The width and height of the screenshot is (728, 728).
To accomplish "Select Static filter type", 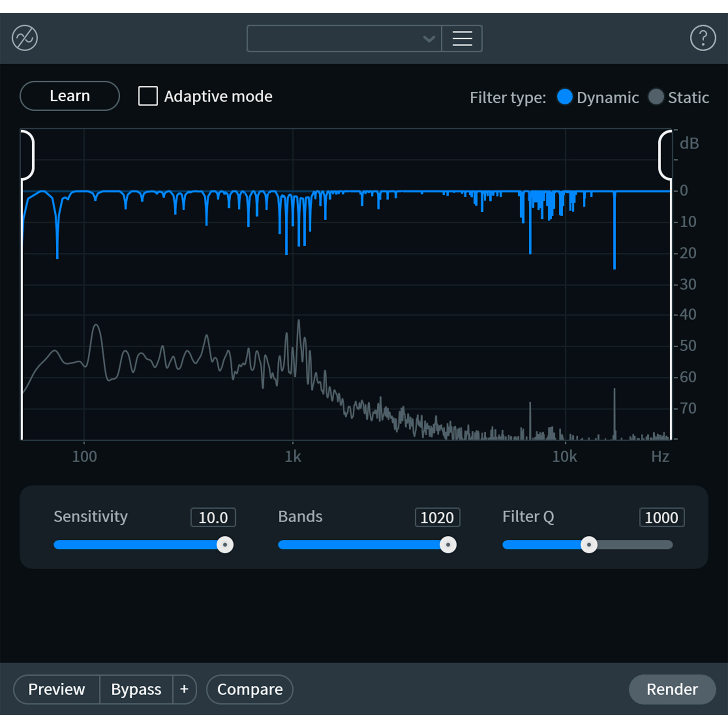I will 656,97.
